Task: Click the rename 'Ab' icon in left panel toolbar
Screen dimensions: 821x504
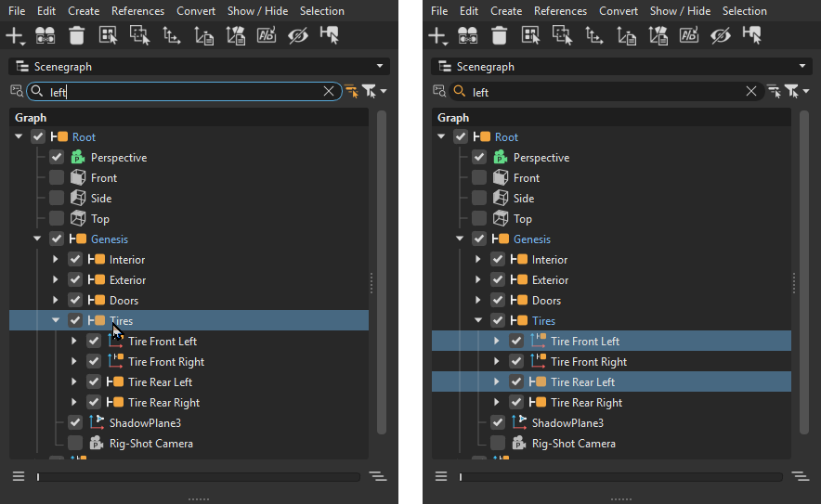Action: 267,35
